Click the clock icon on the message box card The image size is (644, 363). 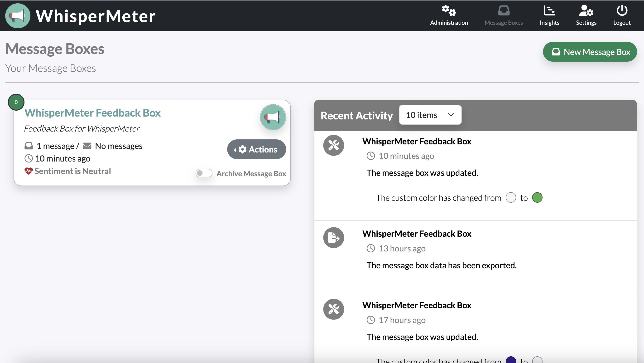(29, 158)
